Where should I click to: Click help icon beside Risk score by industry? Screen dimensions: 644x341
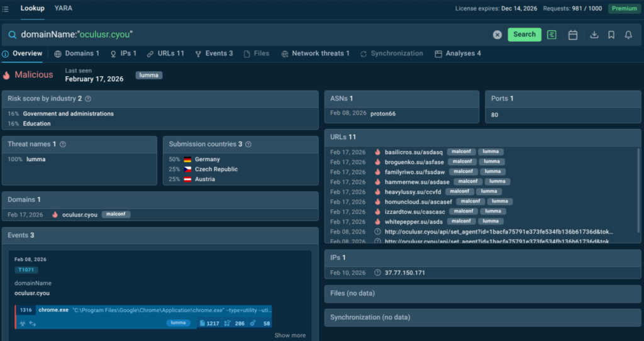coord(88,99)
